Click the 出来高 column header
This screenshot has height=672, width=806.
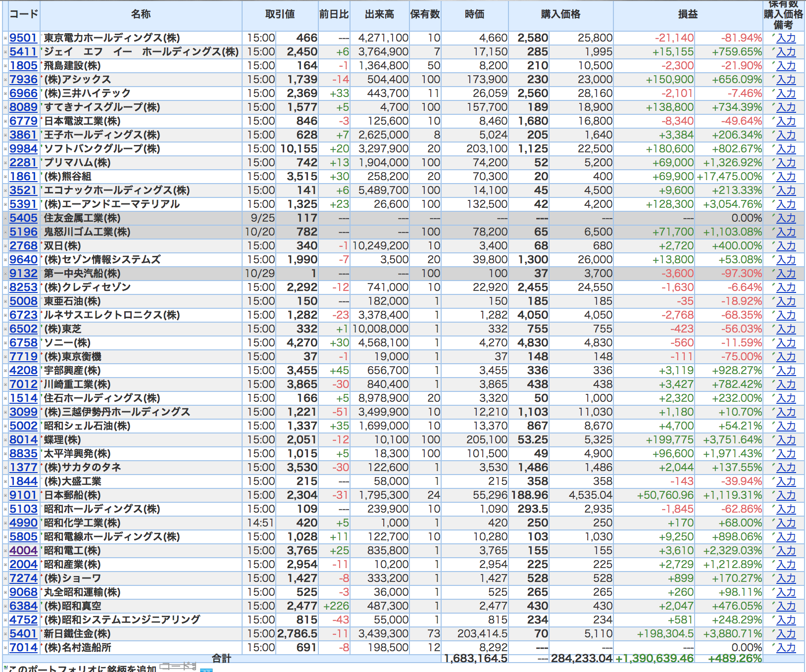pyautogui.click(x=380, y=14)
